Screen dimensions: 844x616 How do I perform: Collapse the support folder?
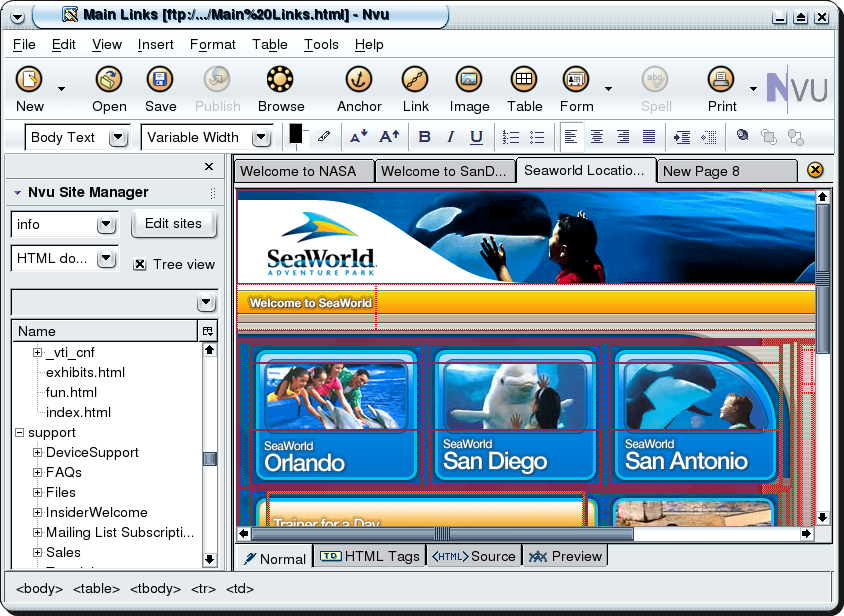19,432
